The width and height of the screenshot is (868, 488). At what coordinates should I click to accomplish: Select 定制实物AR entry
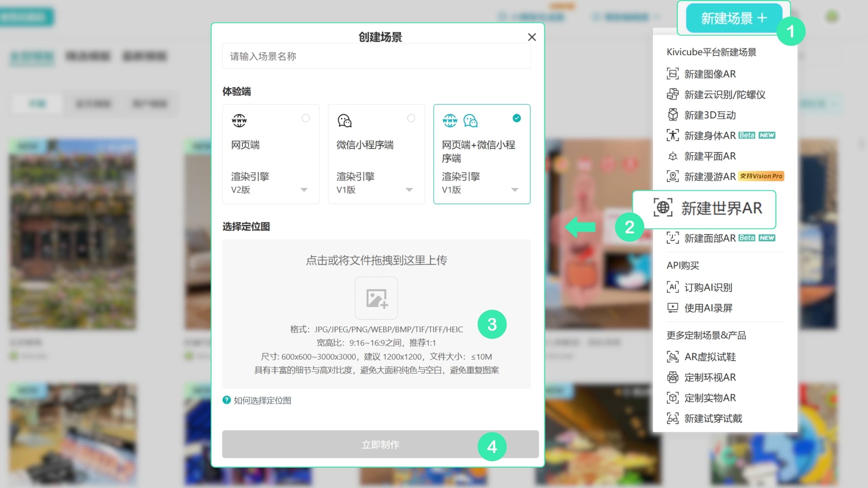coord(710,398)
